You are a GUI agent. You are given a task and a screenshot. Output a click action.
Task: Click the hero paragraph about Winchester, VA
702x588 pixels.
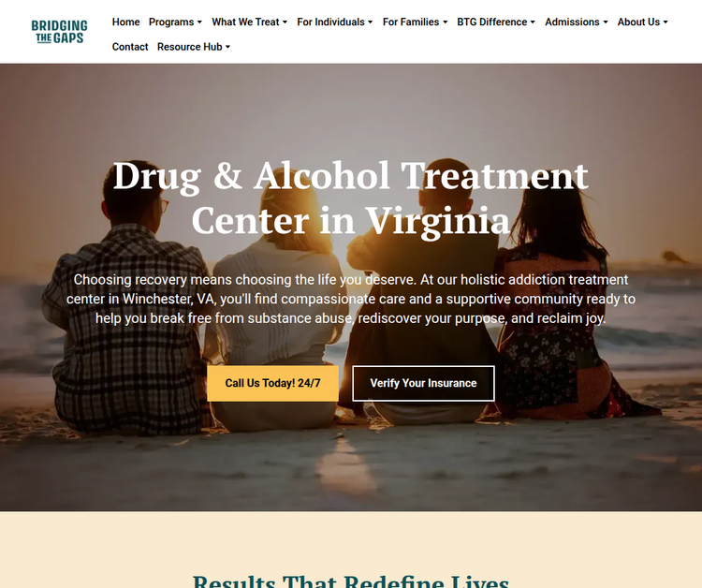coord(351,299)
